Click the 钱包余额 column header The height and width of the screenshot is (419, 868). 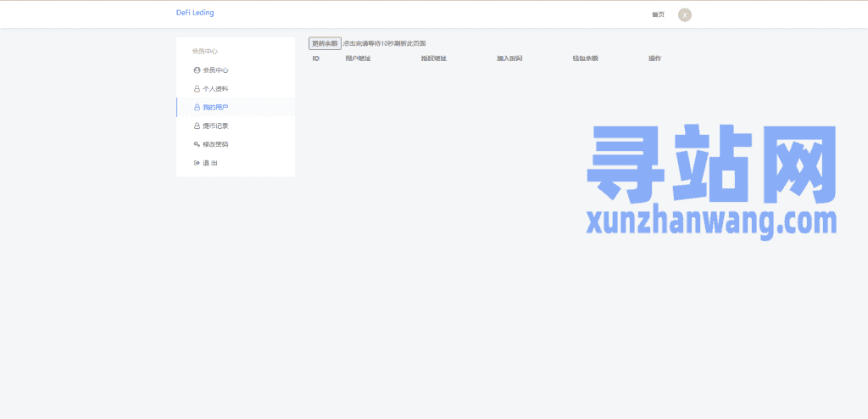pos(586,59)
